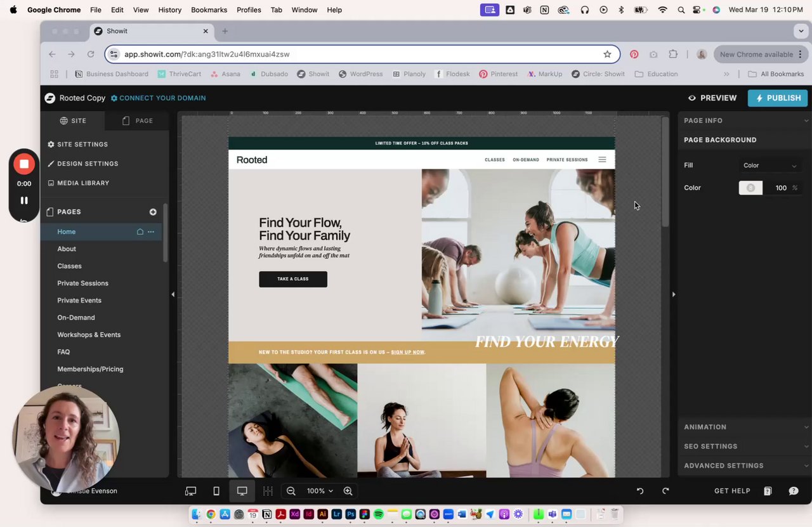Collapse the left sidebar panel arrow
The width and height of the screenshot is (812, 527).
[x=173, y=294]
